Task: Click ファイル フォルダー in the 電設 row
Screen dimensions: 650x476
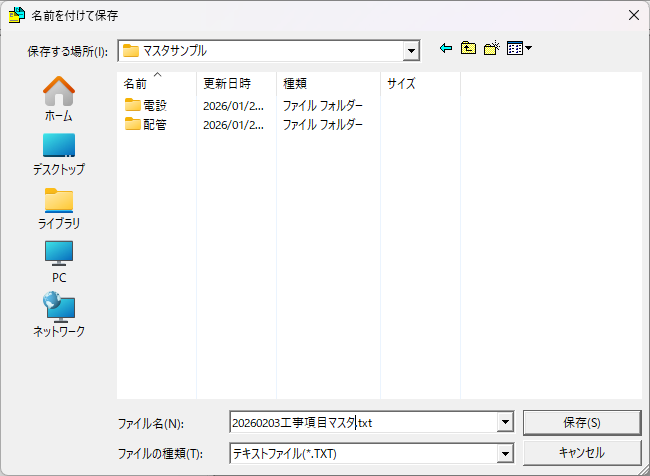Action: click(323, 106)
